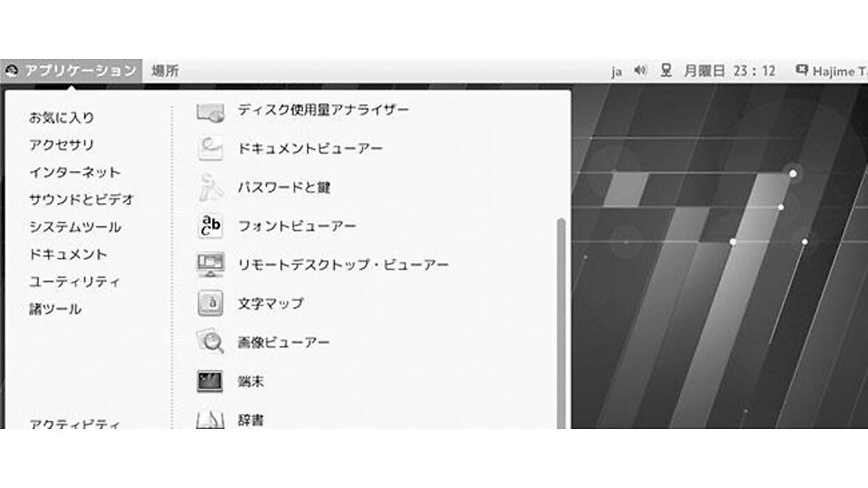Select the ユーティリティ category
The height and width of the screenshot is (488, 868).
click(x=74, y=282)
